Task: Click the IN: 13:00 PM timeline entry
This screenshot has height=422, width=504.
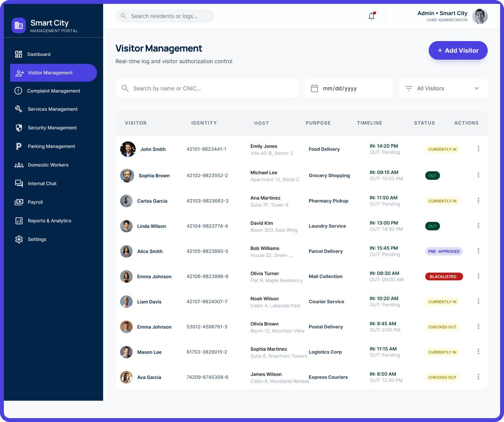Action: (x=384, y=223)
